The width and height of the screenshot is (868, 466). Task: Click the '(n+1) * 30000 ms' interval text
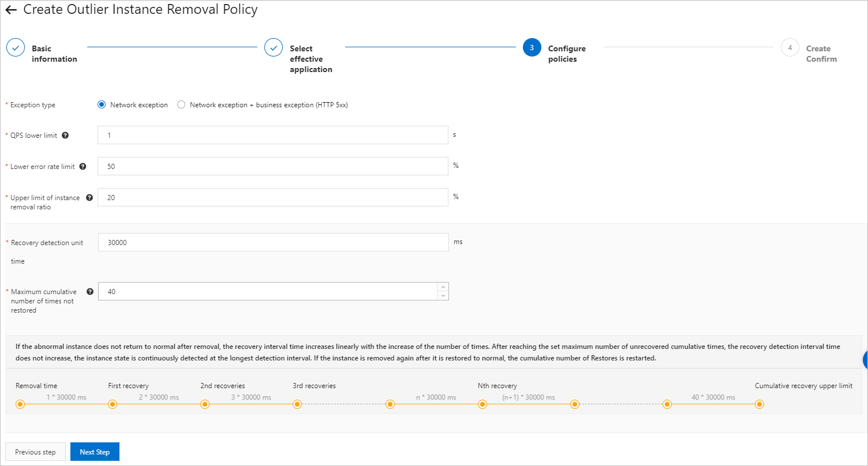[528, 397]
